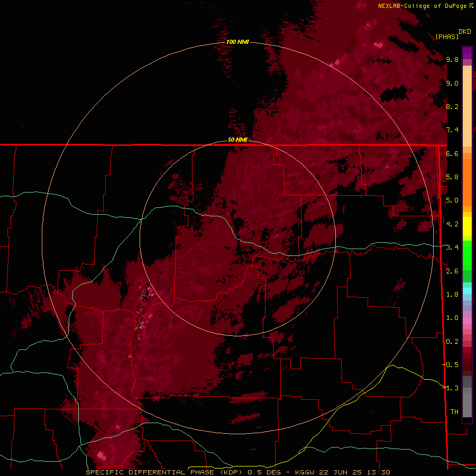
Task: Click the -0.5 scale label
Action: (x=450, y=364)
